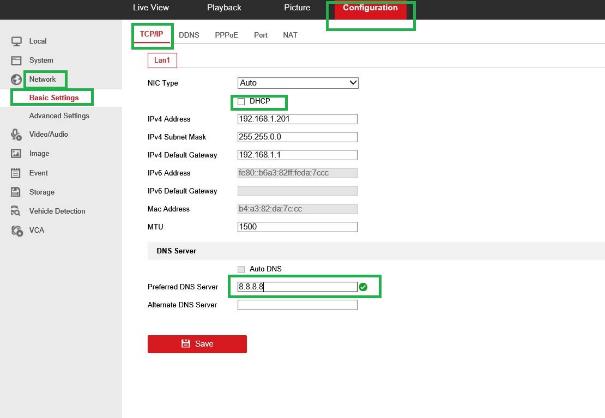Screen dimensions: 605x418
Task: Open Advanced Settings under Network
Action: (59, 116)
